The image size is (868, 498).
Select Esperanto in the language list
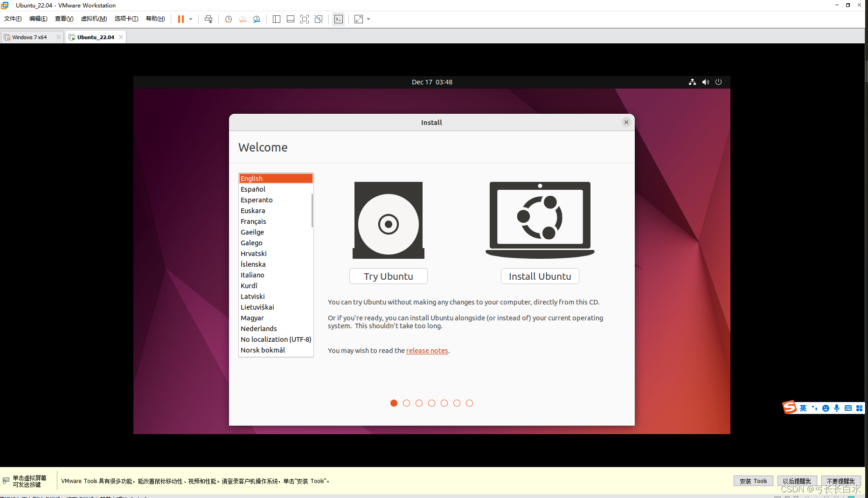[x=275, y=200]
